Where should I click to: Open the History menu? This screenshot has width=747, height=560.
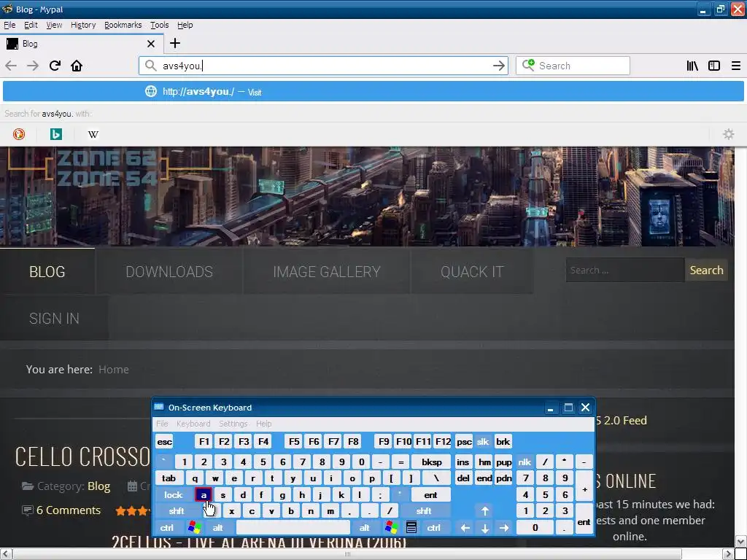click(83, 25)
